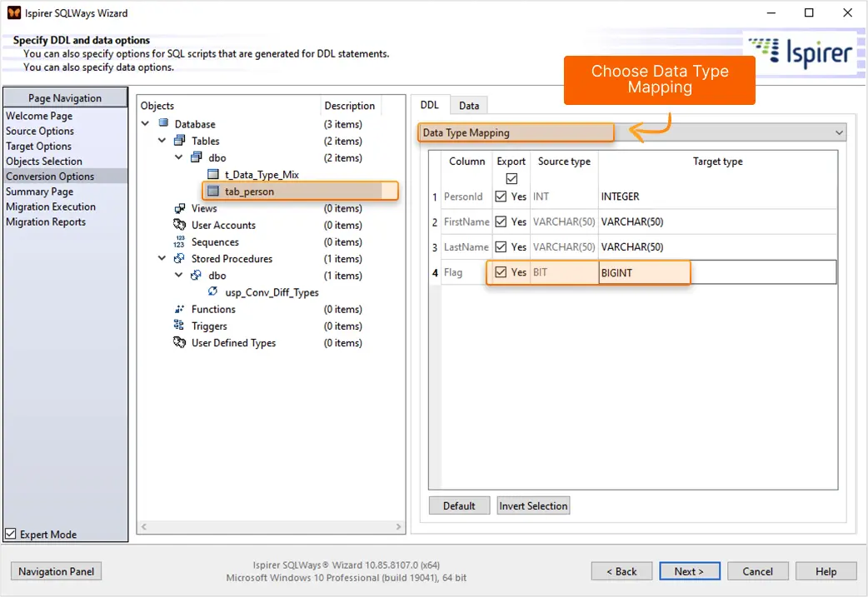This screenshot has height=597, width=868.
Task: Click the Next button
Action: tap(690, 571)
